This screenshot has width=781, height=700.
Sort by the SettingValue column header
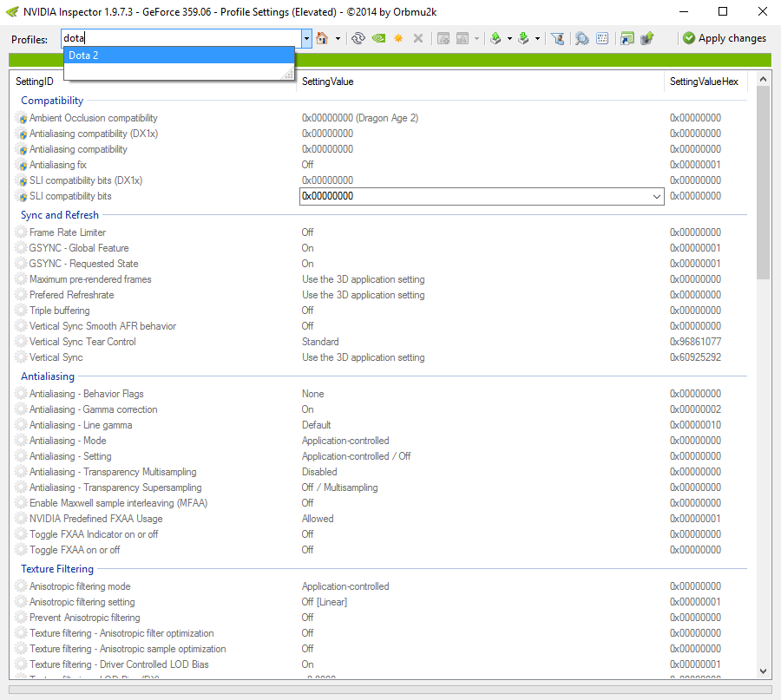pyautogui.click(x=480, y=82)
